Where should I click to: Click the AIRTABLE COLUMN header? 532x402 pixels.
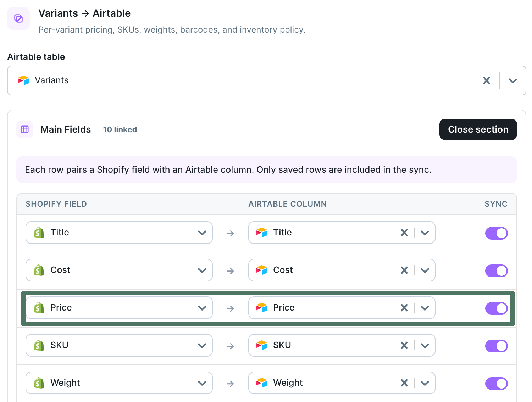pyautogui.click(x=288, y=204)
